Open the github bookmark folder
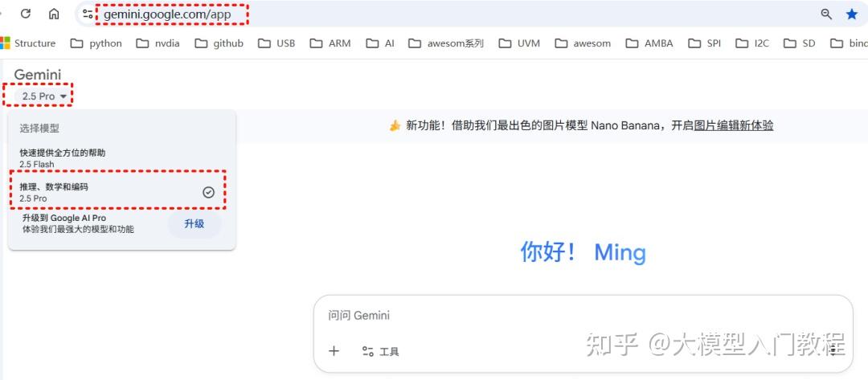Screen dimensions: 868x380 [219, 43]
